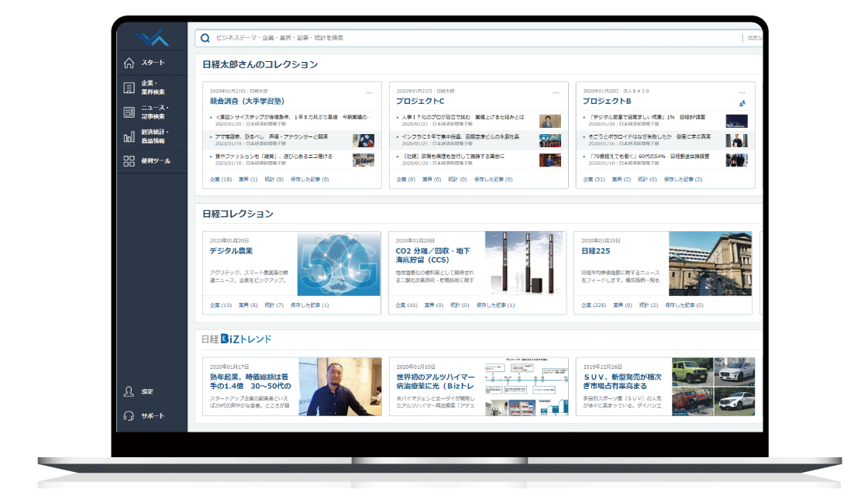Viewport: 868px width, 496px height.
Task: Select 保存した記事 (2) in the プロジェクトB card
Action: tap(683, 179)
